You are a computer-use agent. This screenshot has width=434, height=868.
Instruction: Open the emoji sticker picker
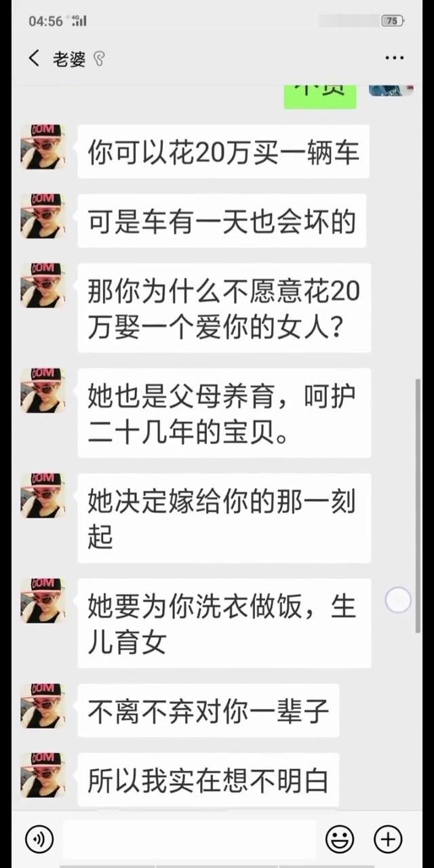(x=340, y=840)
